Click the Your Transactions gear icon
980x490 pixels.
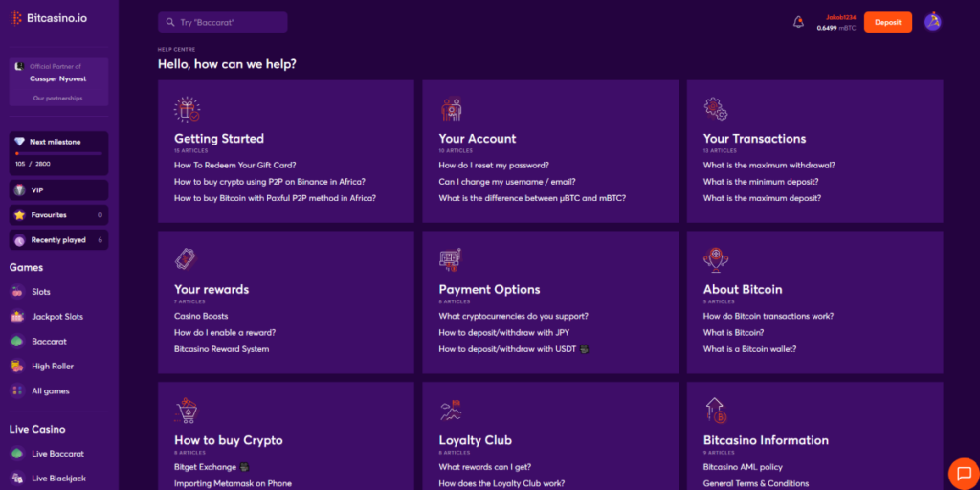716,108
